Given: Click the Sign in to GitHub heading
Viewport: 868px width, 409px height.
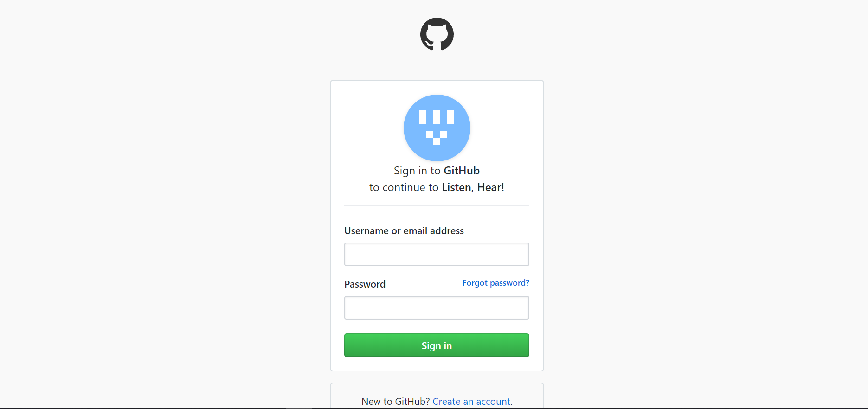Looking at the screenshot, I should click(x=437, y=171).
